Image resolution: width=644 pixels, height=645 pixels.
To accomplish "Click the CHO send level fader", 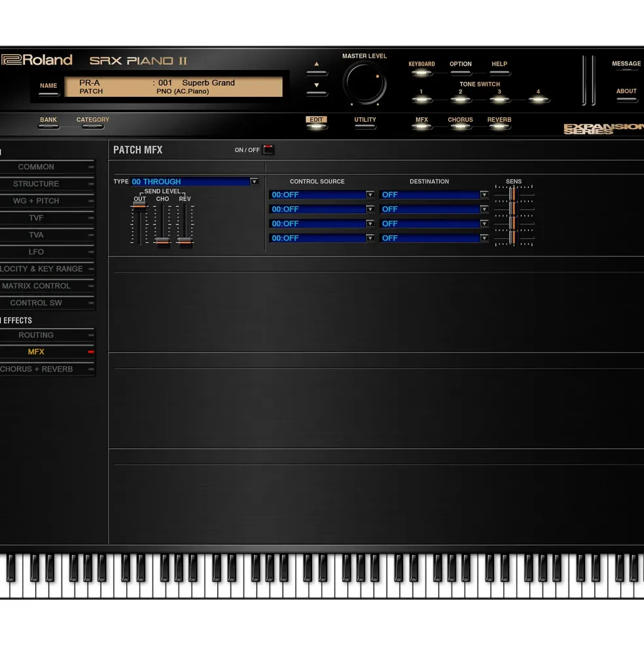I will [162, 242].
